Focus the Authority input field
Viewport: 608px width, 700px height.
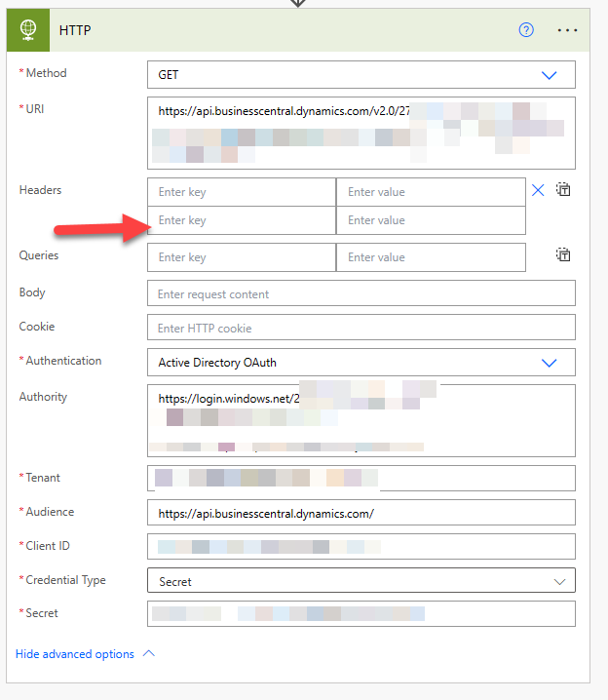click(x=361, y=420)
